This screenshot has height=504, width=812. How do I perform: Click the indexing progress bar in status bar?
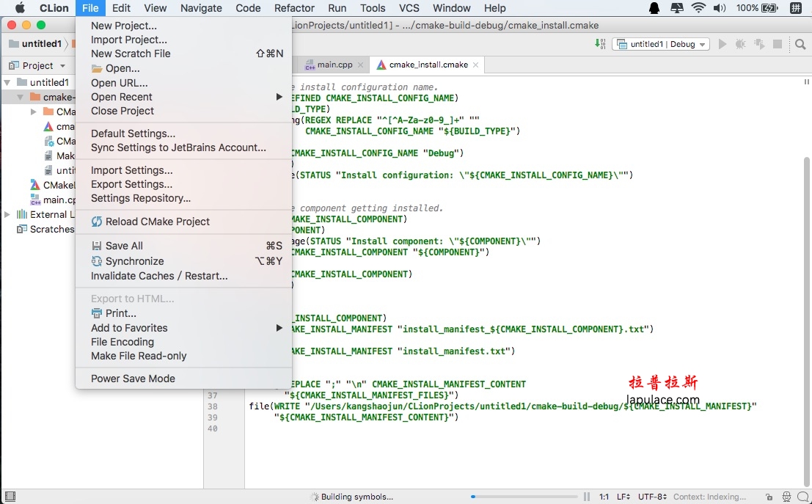524,497
